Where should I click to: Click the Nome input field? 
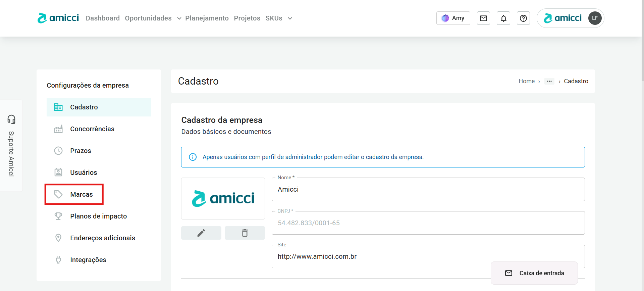pyautogui.click(x=428, y=189)
